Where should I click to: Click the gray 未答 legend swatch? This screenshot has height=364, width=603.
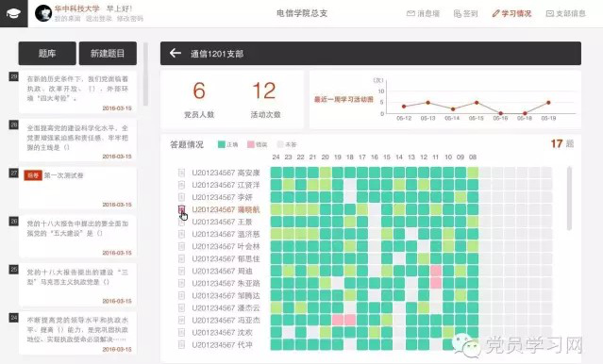click(280, 144)
